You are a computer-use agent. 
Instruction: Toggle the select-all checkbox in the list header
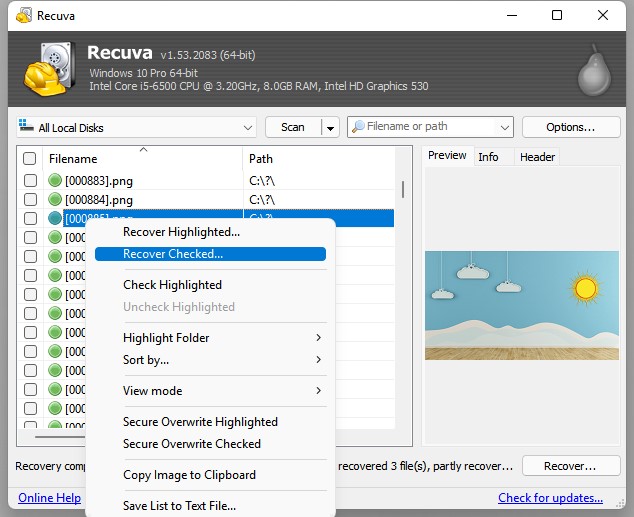point(30,159)
